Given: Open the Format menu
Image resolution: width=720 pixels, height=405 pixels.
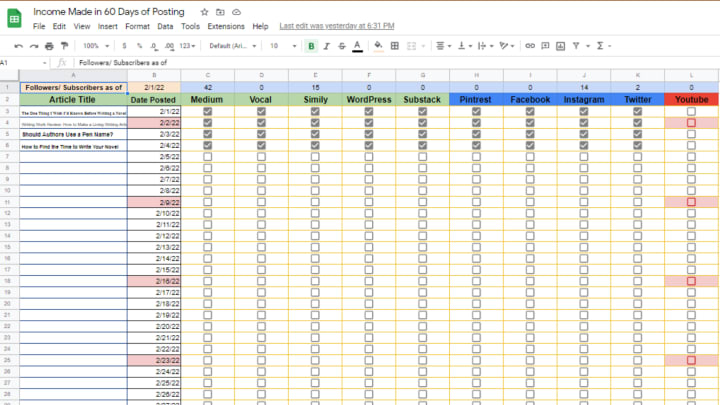Looking at the screenshot, I should [137, 26].
